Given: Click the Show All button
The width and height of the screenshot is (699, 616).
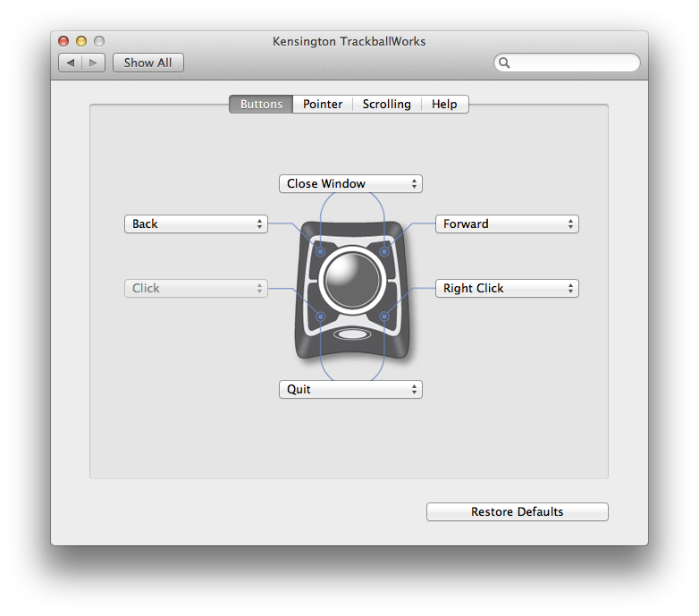Looking at the screenshot, I should coord(148,63).
